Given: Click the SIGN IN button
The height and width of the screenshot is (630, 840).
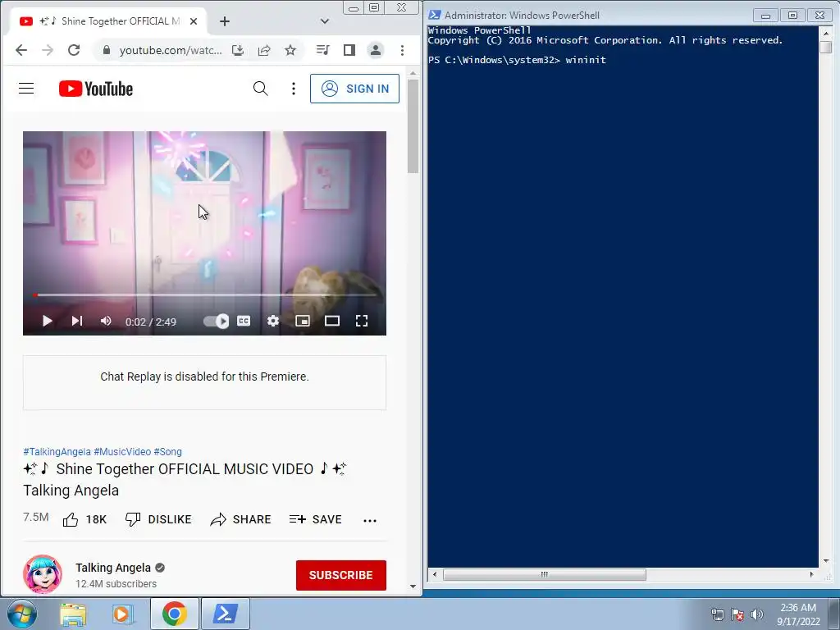Looking at the screenshot, I should (x=354, y=89).
